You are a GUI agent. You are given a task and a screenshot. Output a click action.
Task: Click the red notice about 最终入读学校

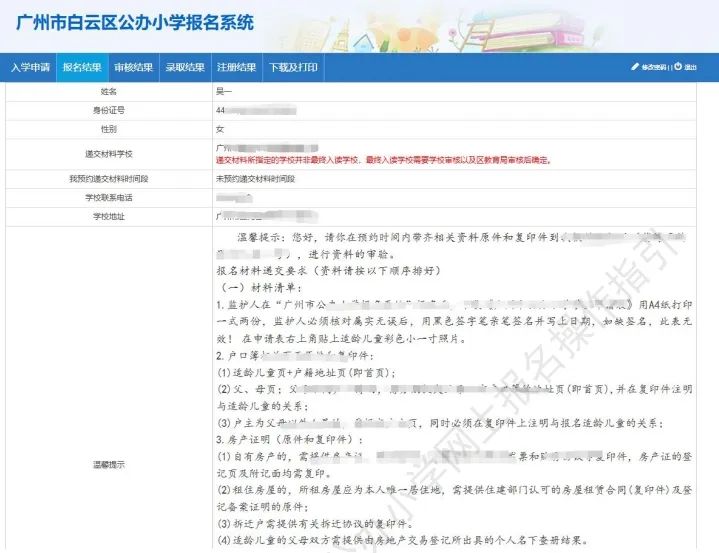[384, 160]
